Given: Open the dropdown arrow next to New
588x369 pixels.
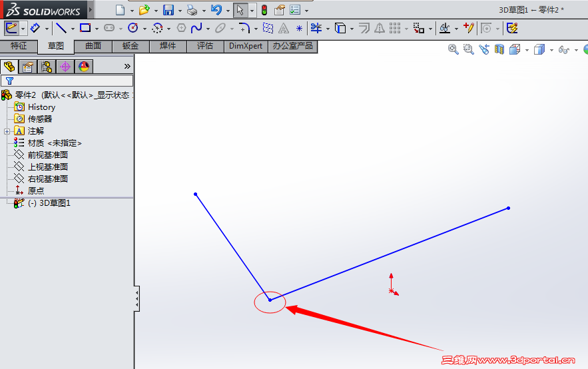Looking at the screenshot, I should [132, 11].
